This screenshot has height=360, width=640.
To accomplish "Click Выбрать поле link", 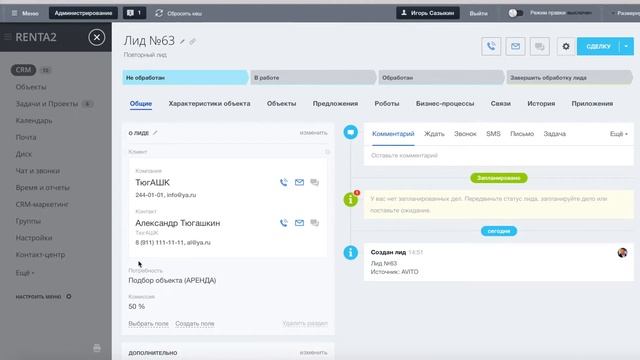I will (x=148, y=323).
